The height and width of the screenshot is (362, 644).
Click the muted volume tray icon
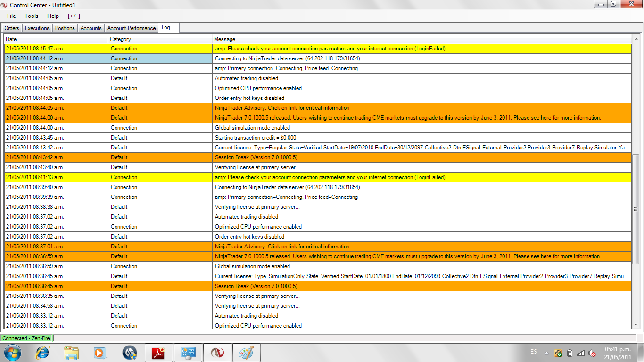[x=592, y=353]
